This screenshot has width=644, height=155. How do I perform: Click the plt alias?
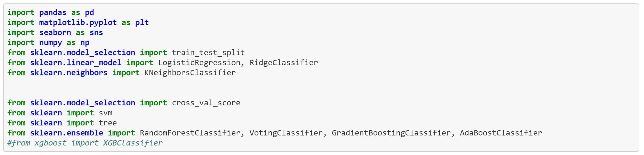point(142,23)
